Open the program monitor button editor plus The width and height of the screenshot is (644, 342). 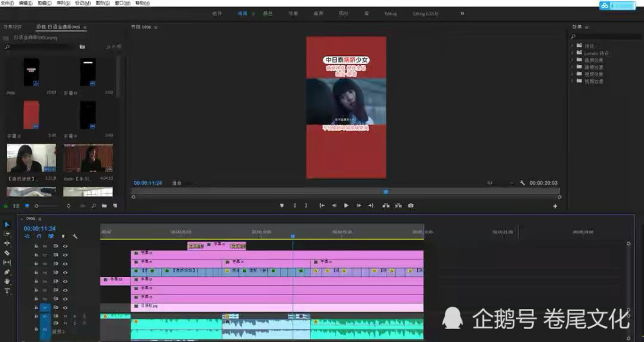point(555,206)
